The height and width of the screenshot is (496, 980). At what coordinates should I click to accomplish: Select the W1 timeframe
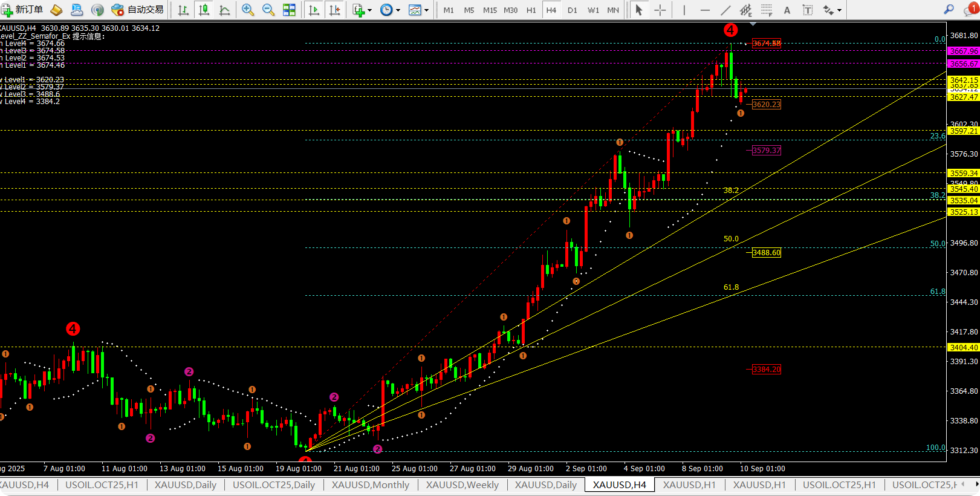594,10
